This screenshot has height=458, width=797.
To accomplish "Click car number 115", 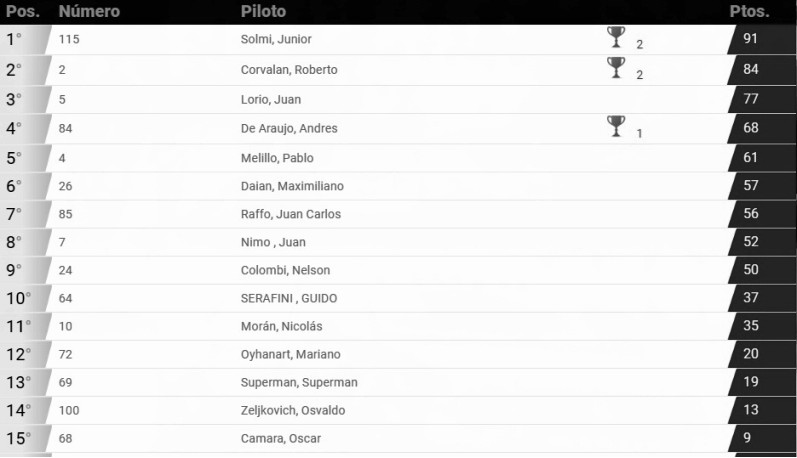I will pos(69,39).
